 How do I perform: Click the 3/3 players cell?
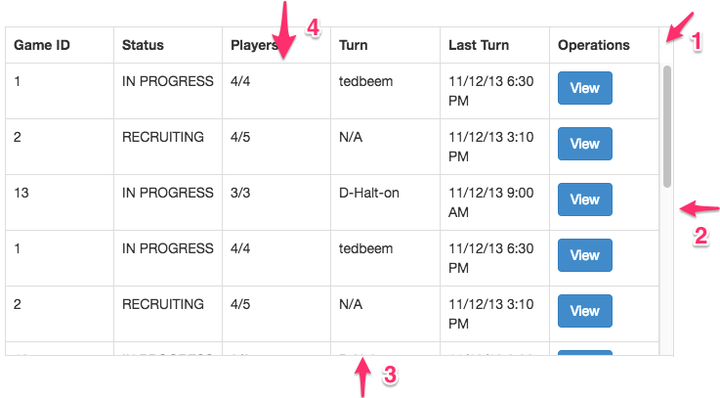click(x=276, y=202)
